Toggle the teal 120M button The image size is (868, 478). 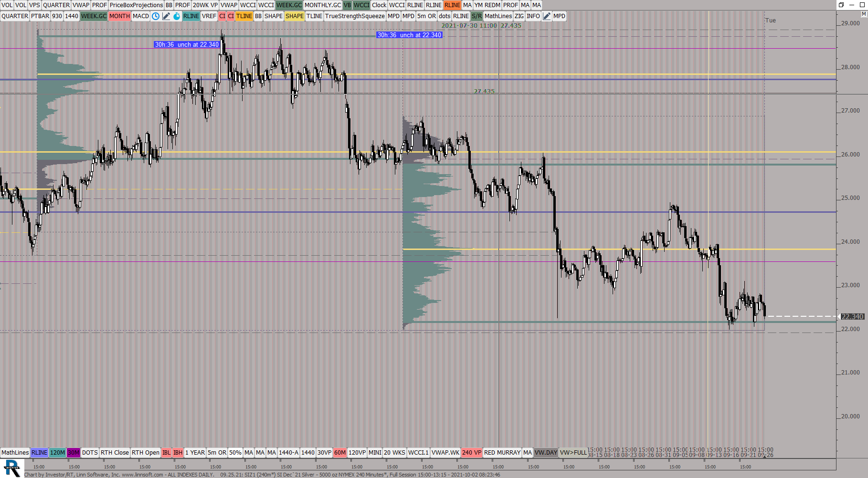coord(57,453)
